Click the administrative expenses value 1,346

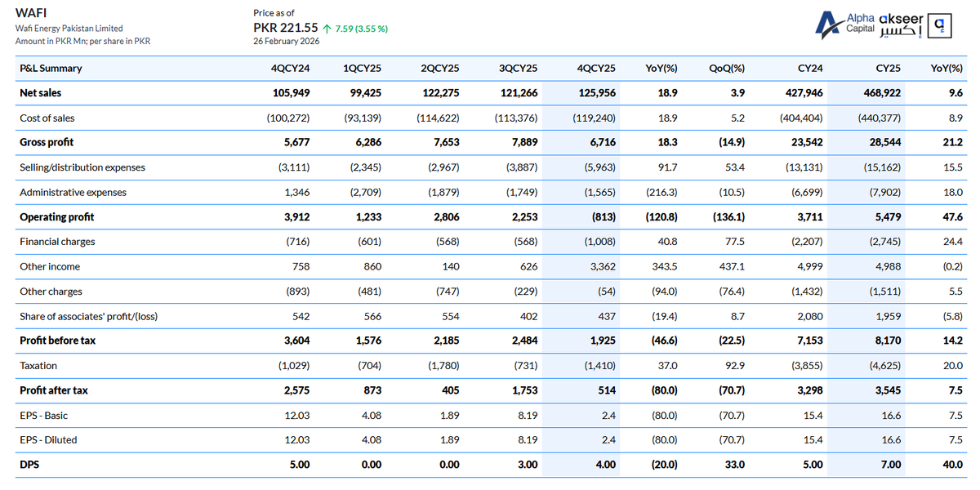[x=296, y=193]
